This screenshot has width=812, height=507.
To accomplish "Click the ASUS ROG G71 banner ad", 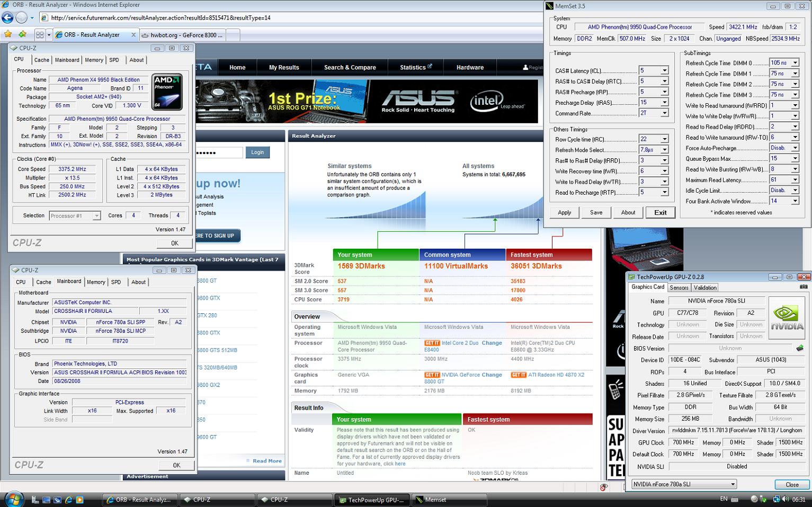I will (x=367, y=101).
